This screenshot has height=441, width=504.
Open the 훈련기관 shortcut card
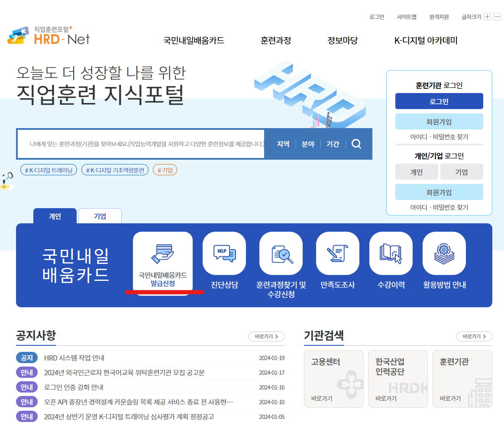pyautogui.click(x=462, y=379)
